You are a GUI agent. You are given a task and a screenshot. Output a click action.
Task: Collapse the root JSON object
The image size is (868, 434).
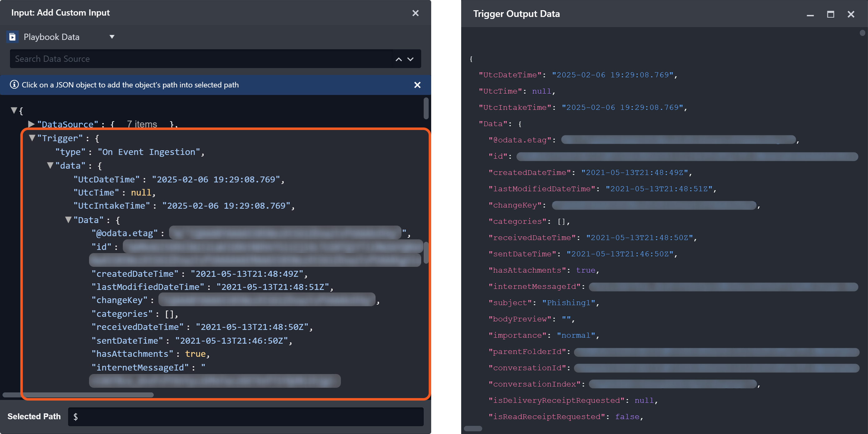coord(14,110)
